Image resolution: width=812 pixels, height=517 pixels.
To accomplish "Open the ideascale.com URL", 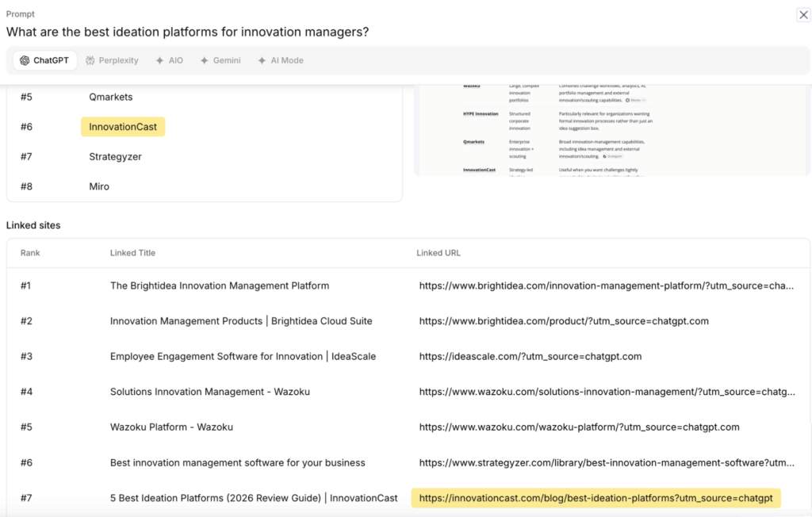I will 530,356.
